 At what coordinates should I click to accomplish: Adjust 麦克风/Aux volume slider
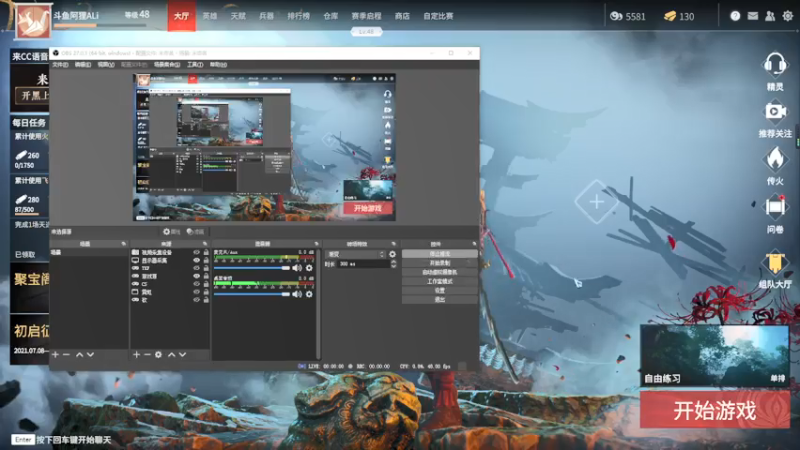pos(252,268)
